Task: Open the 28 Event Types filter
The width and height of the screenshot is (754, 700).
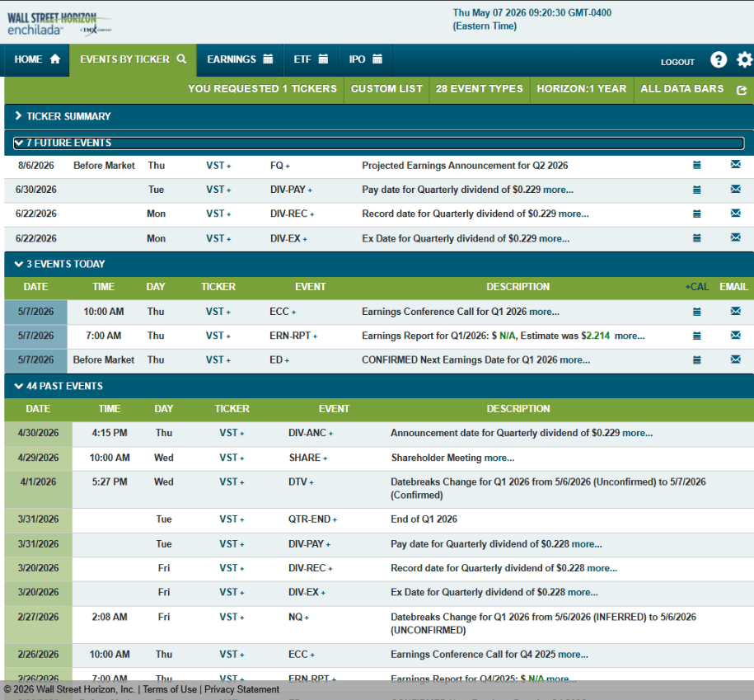Action: 479,88
